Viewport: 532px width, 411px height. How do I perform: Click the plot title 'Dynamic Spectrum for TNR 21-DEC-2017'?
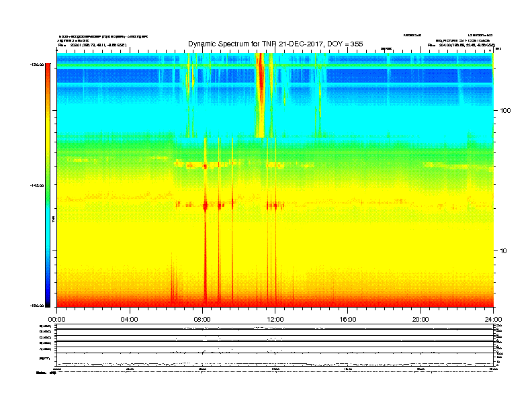tap(275, 44)
